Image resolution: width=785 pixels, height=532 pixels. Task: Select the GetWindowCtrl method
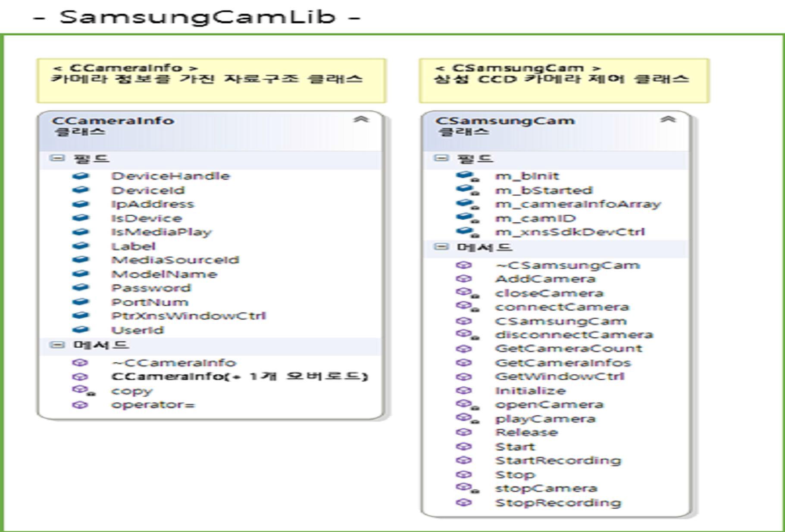pyautogui.click(x=560, y=376)
